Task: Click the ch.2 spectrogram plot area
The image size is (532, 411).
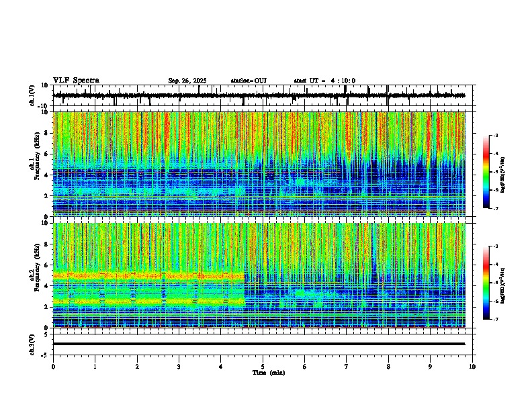Action: point(259,275)
